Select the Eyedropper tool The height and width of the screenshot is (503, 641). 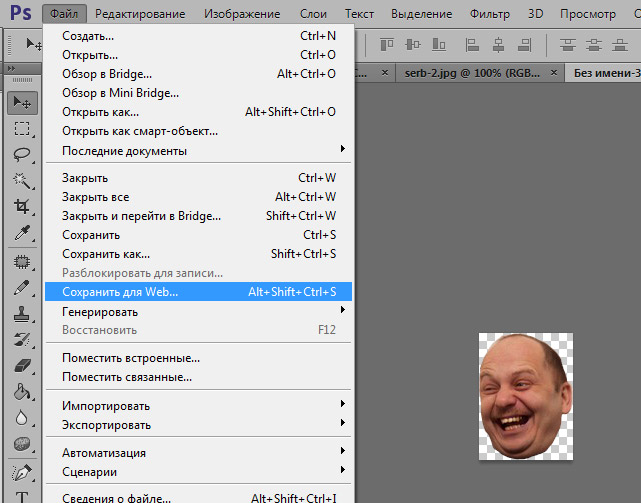point(21,232)
